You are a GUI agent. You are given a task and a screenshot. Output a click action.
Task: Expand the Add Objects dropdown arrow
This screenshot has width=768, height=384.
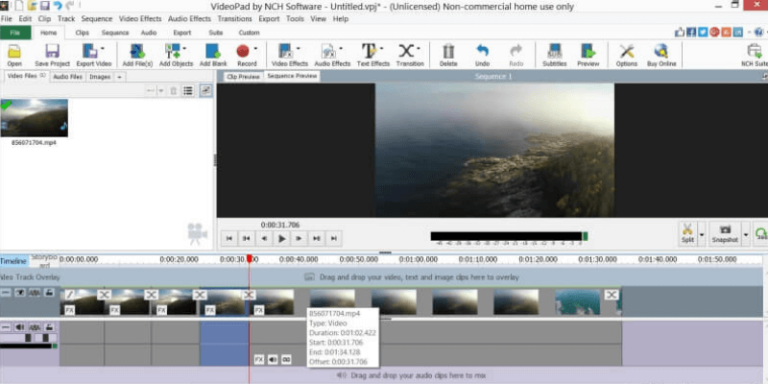click(185, 48)
